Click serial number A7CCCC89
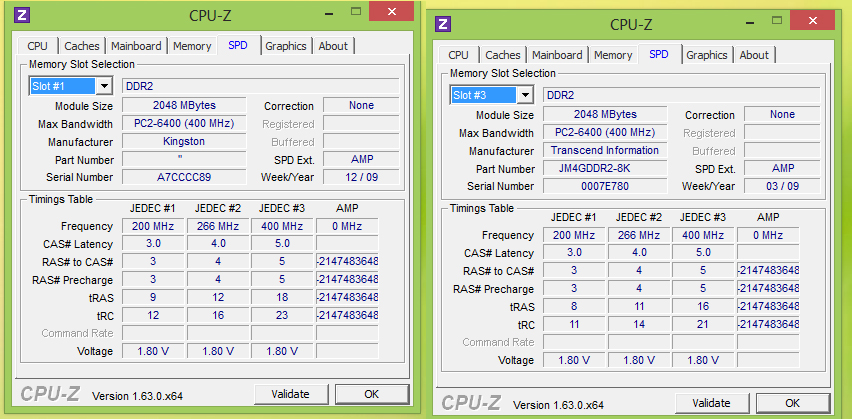Image resolution: width=852 pixels, height=419 pixels. click(184, 177)
